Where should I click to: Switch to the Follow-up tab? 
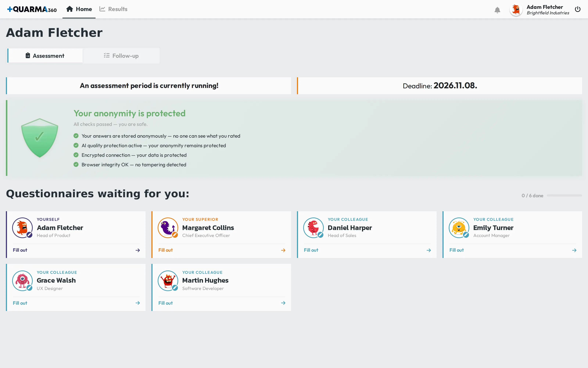click(121, 56)
